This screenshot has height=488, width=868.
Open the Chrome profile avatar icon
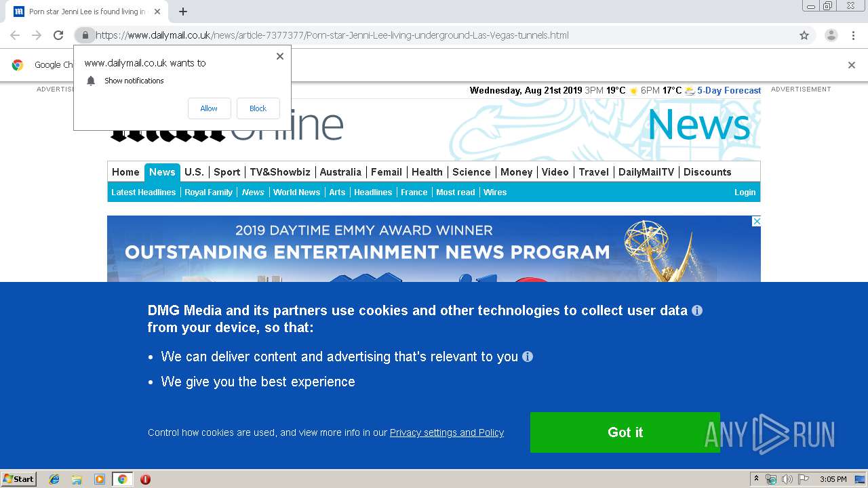click(x=831, y=35)
